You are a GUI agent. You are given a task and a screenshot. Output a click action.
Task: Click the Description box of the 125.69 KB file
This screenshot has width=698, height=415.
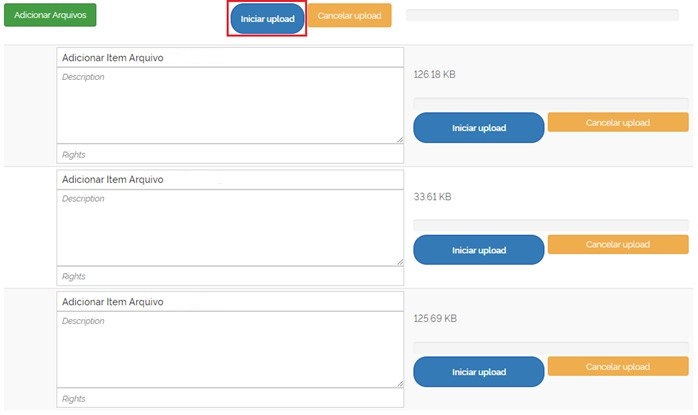point(230,350)
